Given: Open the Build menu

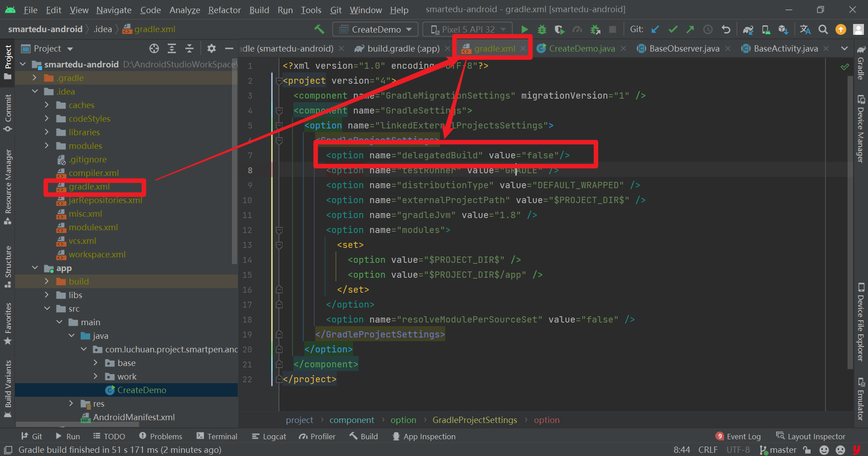Looking at the screenshot, I should [259, 10].
